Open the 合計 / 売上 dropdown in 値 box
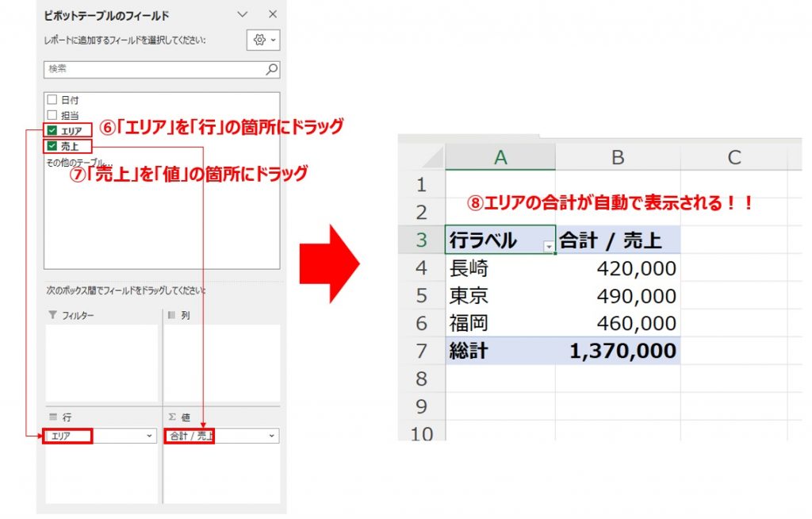Image resolution: width=812 pixels, height=519 pixels. [272, 436]
